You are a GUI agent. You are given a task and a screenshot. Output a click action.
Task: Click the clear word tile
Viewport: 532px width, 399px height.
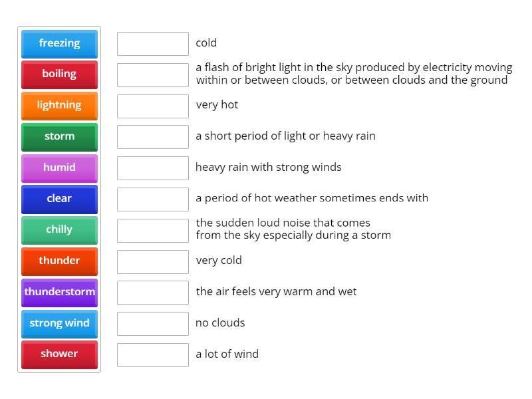click(59, 199)
